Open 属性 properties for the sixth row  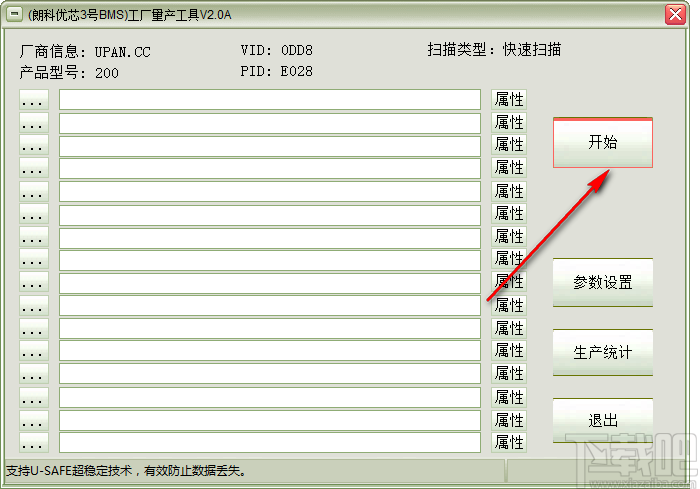point(509,213)
